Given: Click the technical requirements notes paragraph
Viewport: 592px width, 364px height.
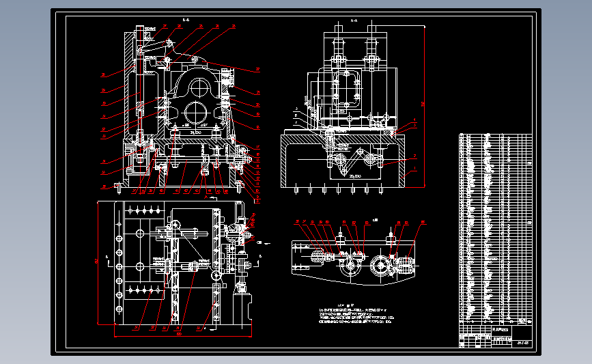Looking at the screenshot, I should coord(356,315).
